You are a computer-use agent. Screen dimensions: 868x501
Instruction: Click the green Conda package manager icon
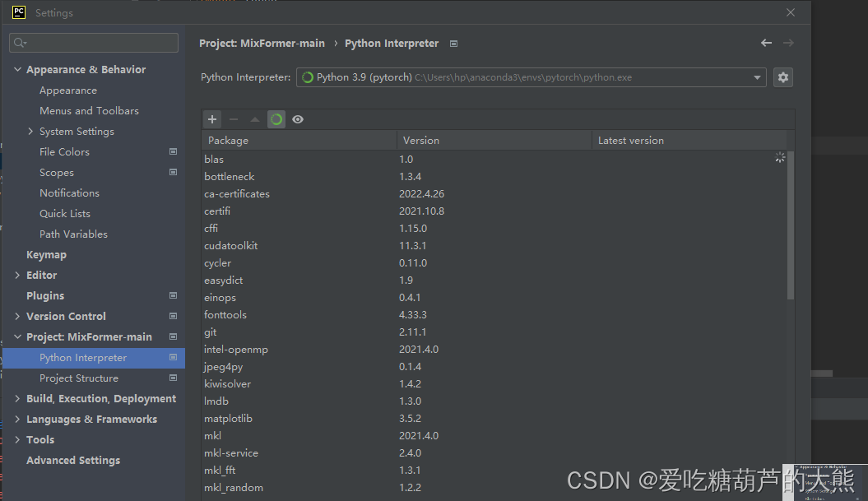pos(276,119)
